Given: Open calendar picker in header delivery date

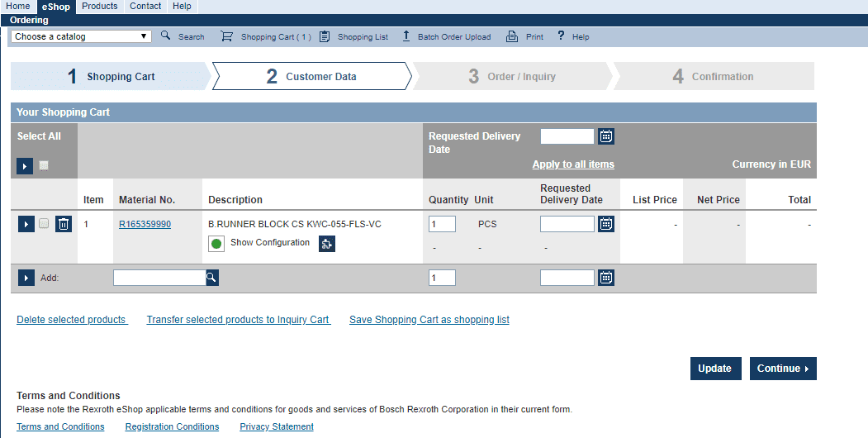Looking at the screenshot, I should click(x=606, y=136).
